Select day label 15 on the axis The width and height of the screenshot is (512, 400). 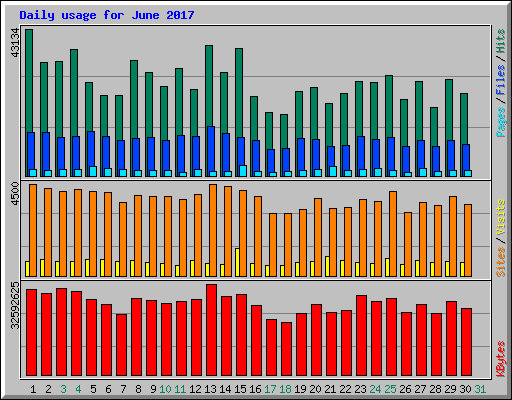(240, 389)
